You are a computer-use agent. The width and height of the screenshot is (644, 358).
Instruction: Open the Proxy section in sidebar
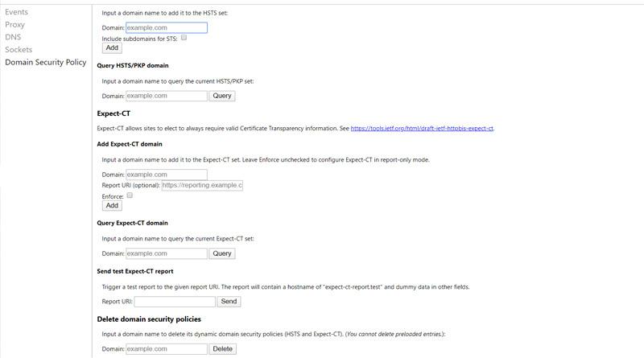[14, 25]
